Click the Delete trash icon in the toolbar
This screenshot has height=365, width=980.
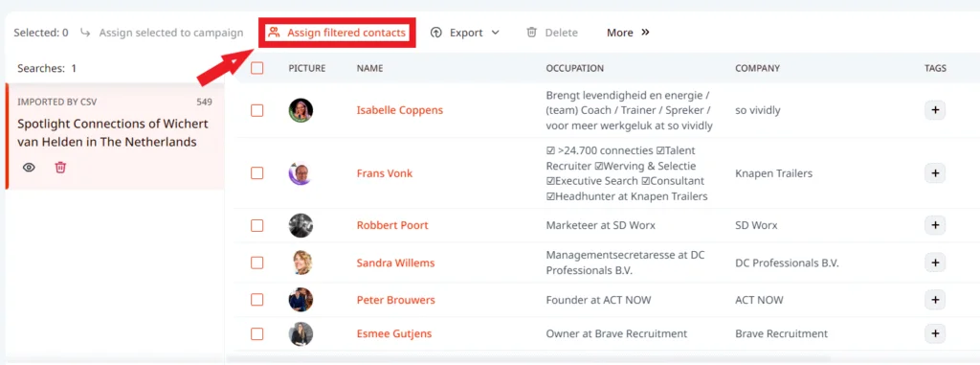point(531,32)
